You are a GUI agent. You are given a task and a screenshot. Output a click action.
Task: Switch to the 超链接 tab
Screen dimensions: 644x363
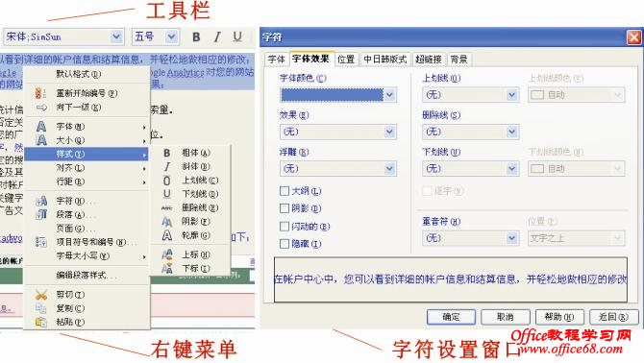(x=429, y=60)
